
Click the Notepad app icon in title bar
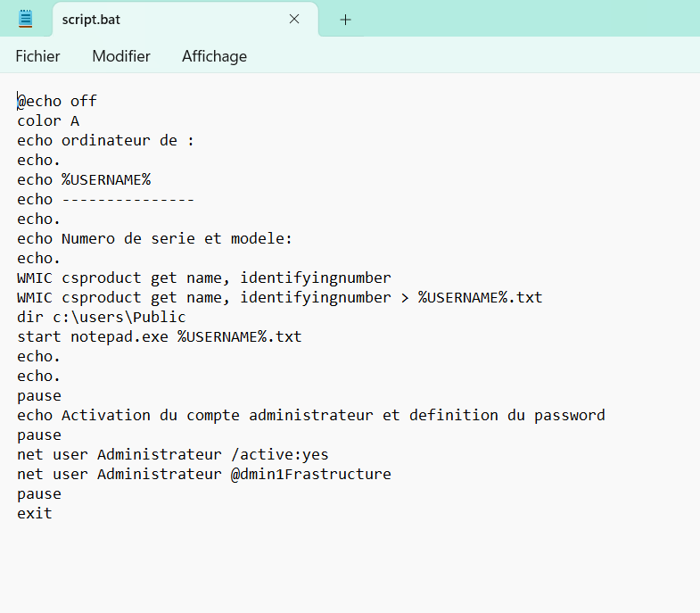coord(25,19)
